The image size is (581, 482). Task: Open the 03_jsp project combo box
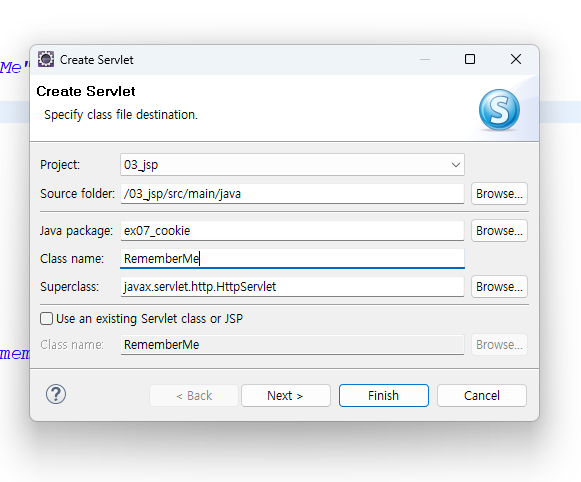coord(292,165)
